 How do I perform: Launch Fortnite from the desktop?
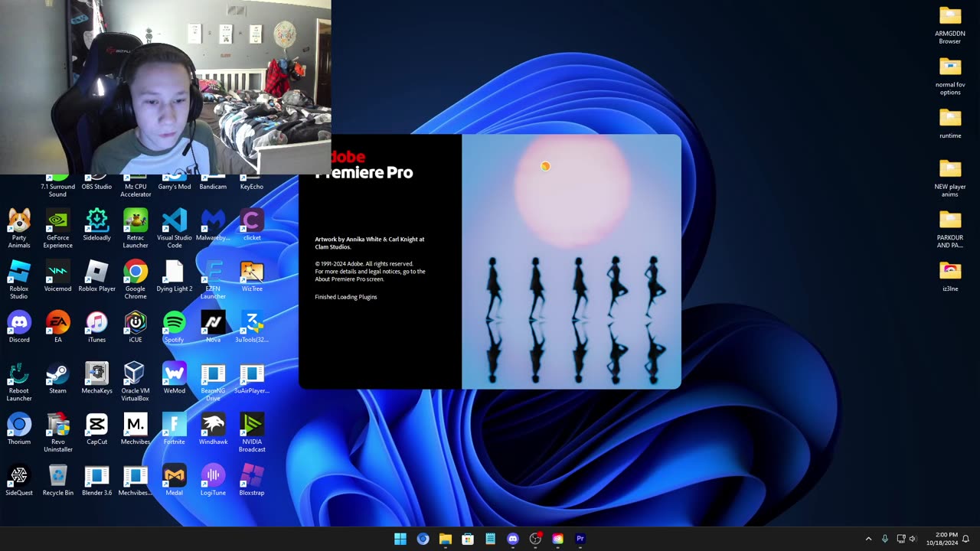coord(175,429)
